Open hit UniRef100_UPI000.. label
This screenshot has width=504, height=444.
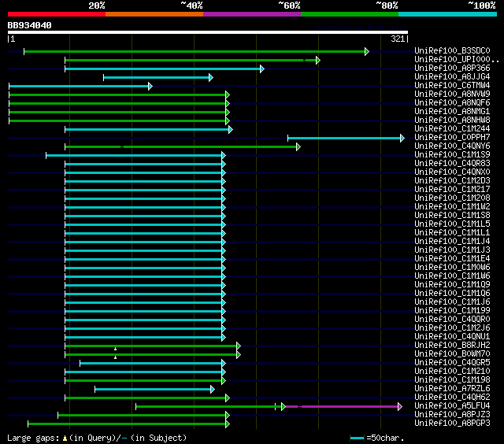pos(457,59)
